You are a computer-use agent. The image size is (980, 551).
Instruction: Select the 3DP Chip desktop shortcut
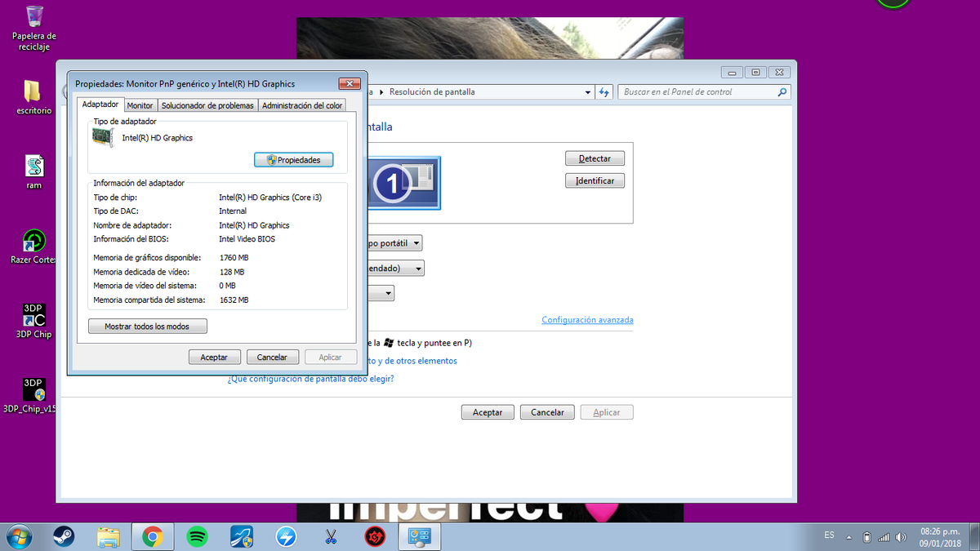coord(33,321)
